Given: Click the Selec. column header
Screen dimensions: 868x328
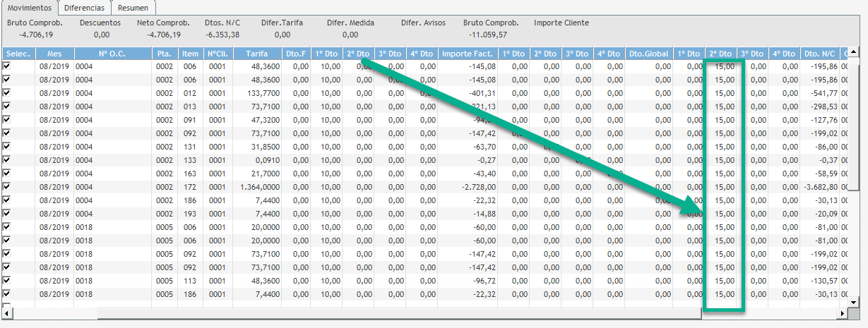Looking at the screenshot, I should coord(14,54).
